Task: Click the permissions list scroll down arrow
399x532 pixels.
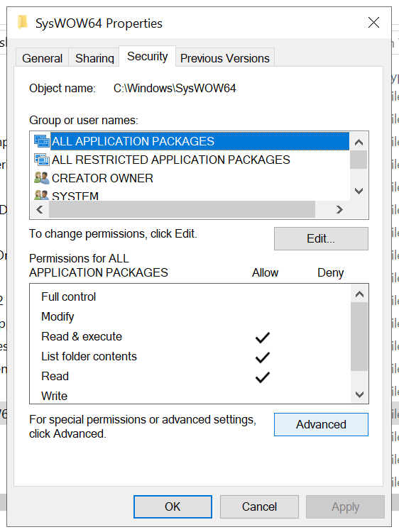Action: [359, 394]
